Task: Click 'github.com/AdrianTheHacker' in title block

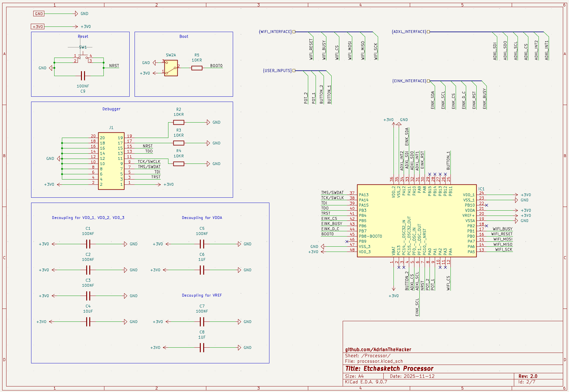Action: pos(378,350)
